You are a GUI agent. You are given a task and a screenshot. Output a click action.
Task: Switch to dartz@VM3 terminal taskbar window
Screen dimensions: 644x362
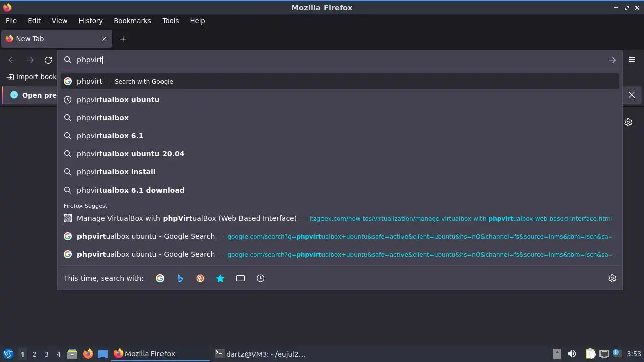[261, 354]
